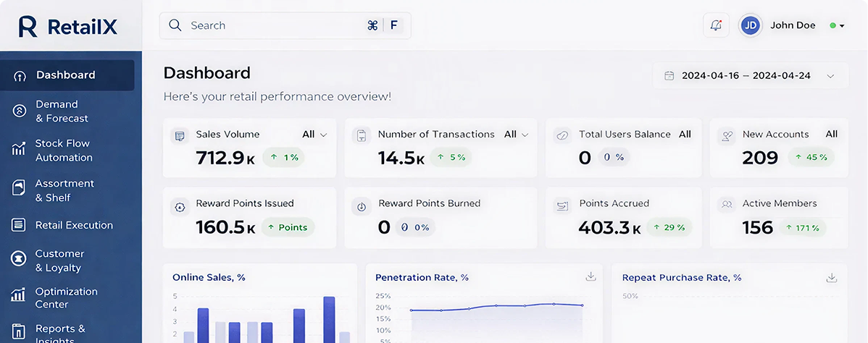Click the search magnifier icon

175,25
